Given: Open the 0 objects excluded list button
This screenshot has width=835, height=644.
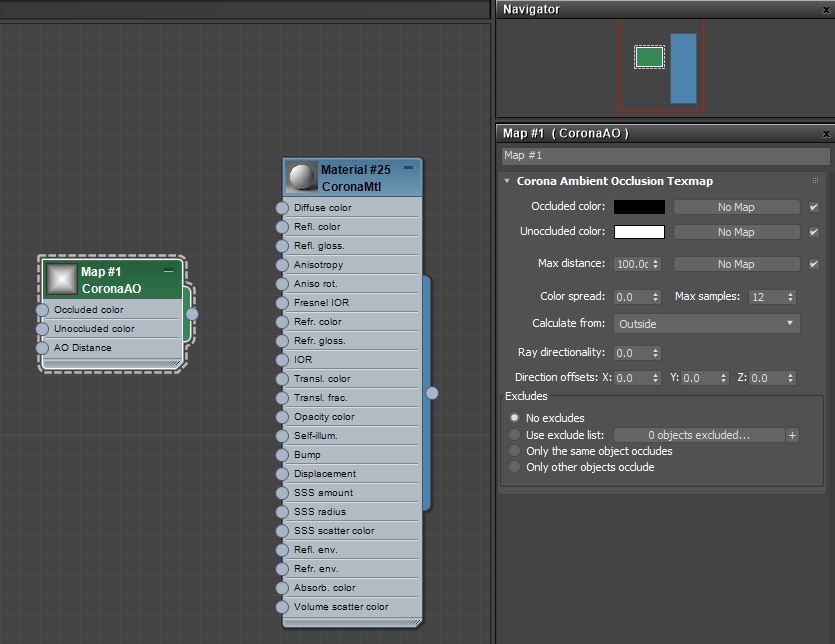Looking at the screenshot, I should [699, 435].
